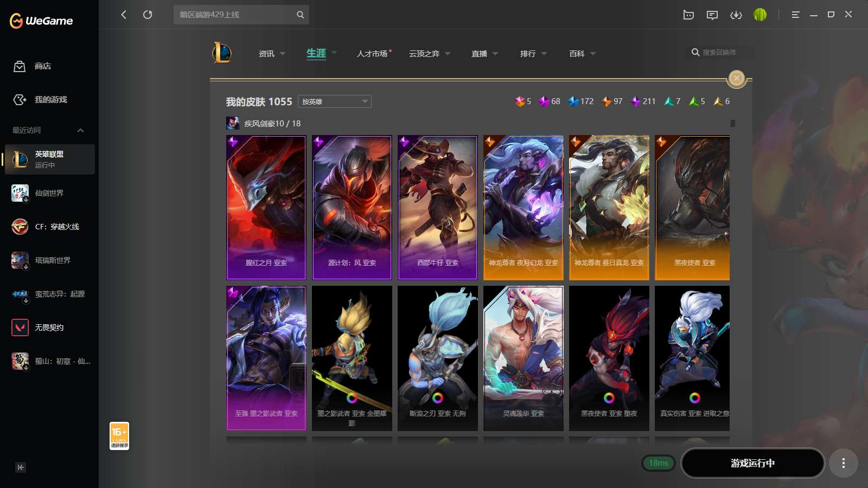Screen dimensions: 868x488
Task: Open the 商店 store icon in sidebar
Action: click(x=20, y=66)
